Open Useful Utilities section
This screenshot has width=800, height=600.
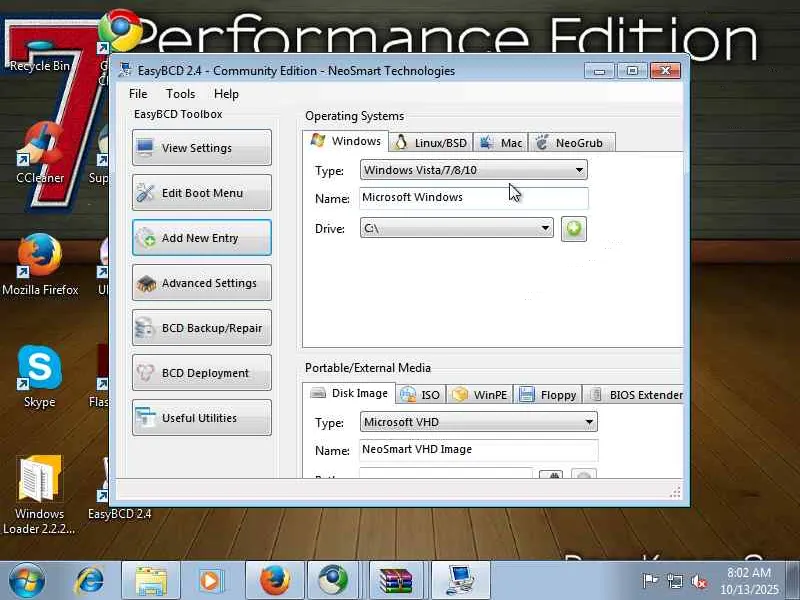pos(202,417)
